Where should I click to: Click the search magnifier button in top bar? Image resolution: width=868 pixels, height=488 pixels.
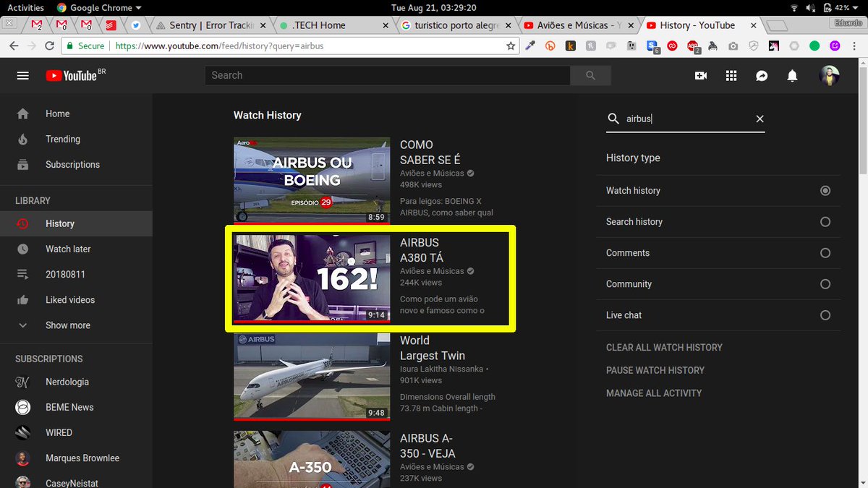(x=591, y=75)
